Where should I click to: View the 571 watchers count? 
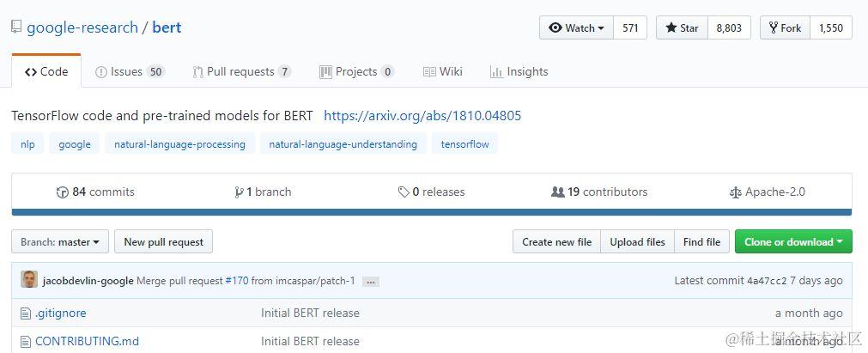[630, 27]
